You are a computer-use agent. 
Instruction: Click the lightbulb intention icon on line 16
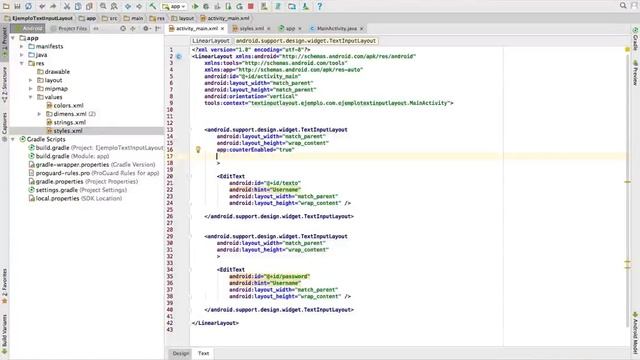[198, 150]
